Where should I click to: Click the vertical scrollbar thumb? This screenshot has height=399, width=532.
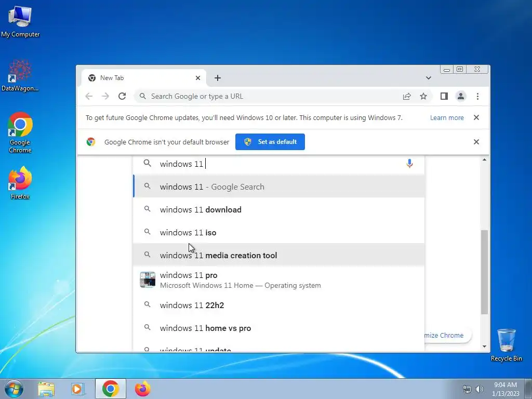(x=484, y=272)
